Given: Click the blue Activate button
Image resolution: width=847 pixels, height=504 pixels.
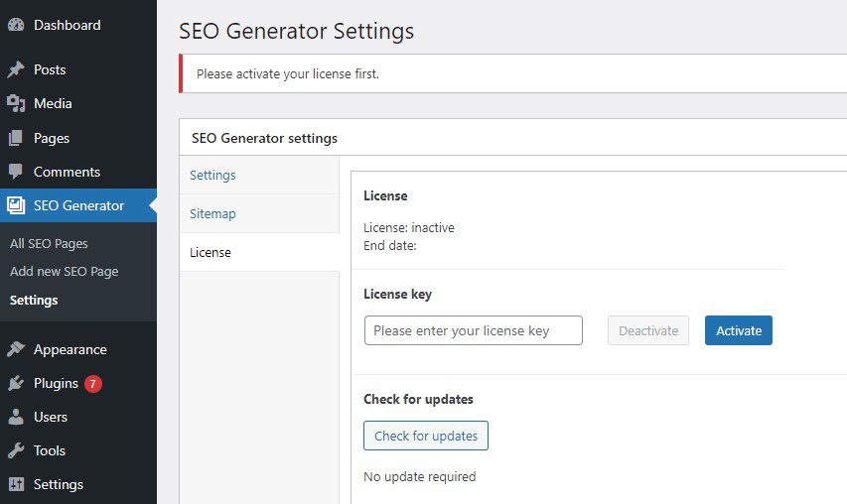Looking at the screenshot, I should point(739,330).
